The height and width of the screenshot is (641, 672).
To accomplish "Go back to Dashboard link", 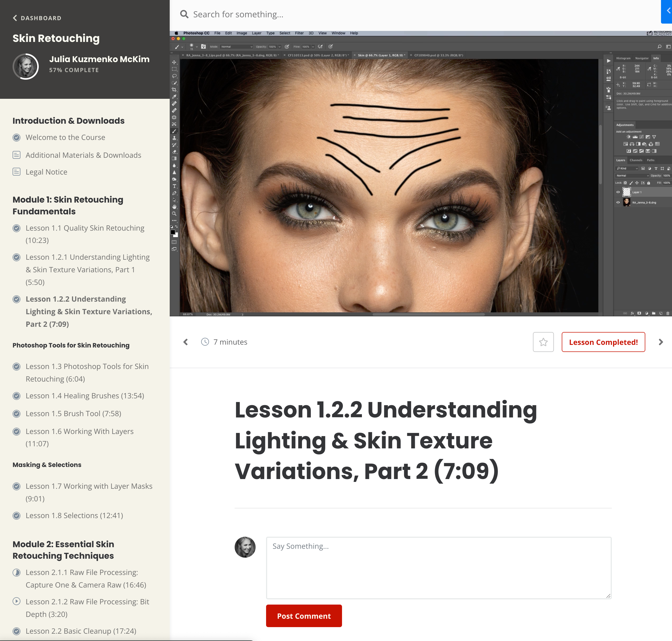I will (x=37, y=18).
